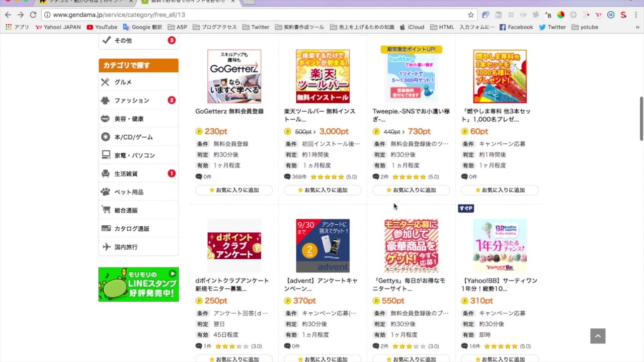
Task: Open the カタログ通販 category
Action: [138, 229]
